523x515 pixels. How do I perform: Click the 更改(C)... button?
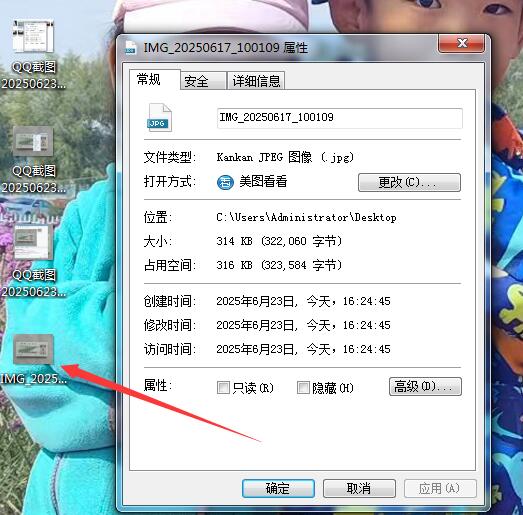click(409, 182)
